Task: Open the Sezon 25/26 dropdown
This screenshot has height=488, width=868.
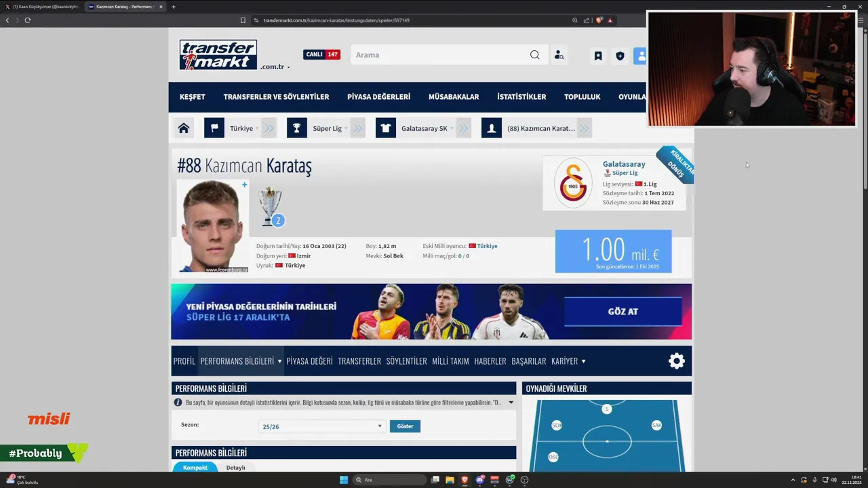Action: 321,426
